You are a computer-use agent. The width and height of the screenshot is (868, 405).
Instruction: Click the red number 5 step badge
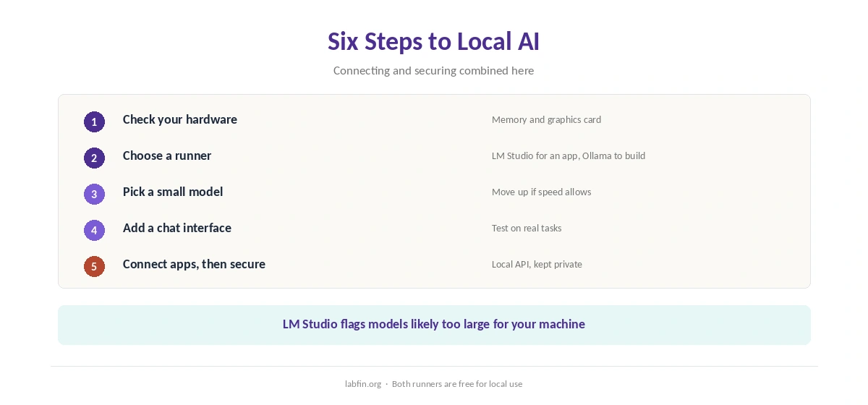(x=94, y=266)
